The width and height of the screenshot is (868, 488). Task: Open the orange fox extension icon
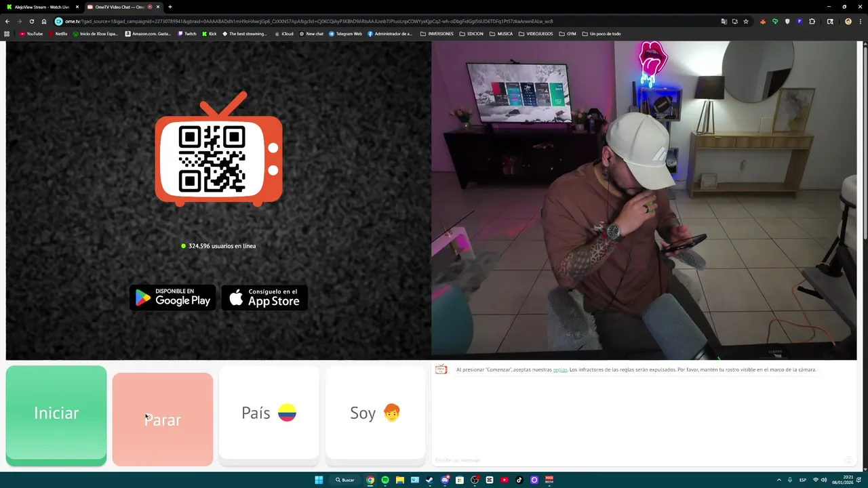pyautogui.click(x=763, y=22)
